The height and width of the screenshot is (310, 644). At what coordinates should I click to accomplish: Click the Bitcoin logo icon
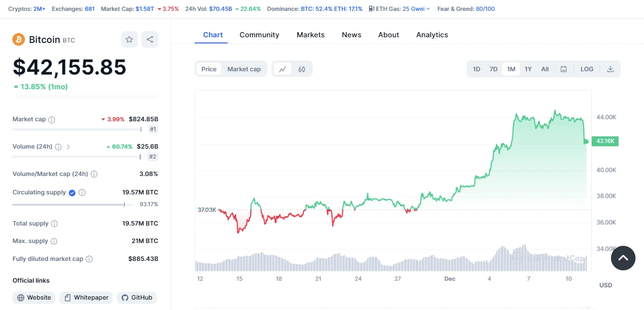19,40
